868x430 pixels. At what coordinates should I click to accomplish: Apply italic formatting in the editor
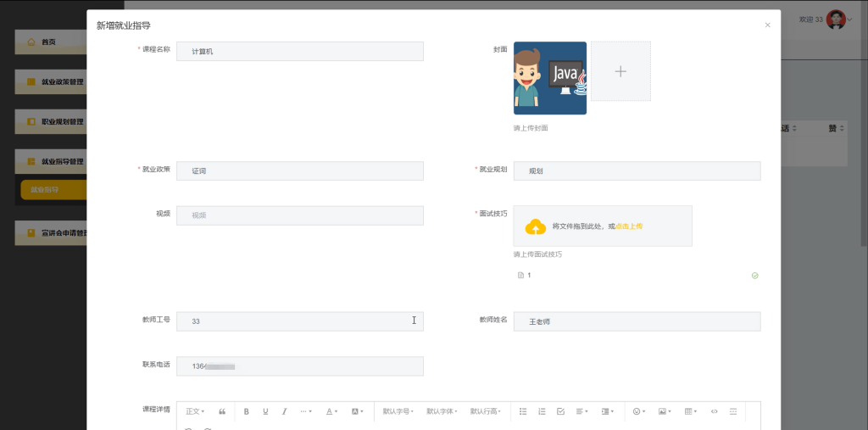coord(285,411)
